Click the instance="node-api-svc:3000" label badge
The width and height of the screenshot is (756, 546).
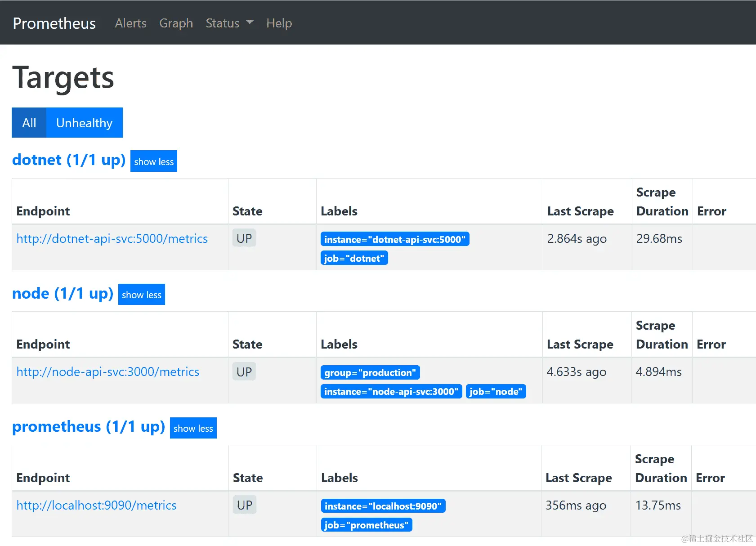[391, 391]
